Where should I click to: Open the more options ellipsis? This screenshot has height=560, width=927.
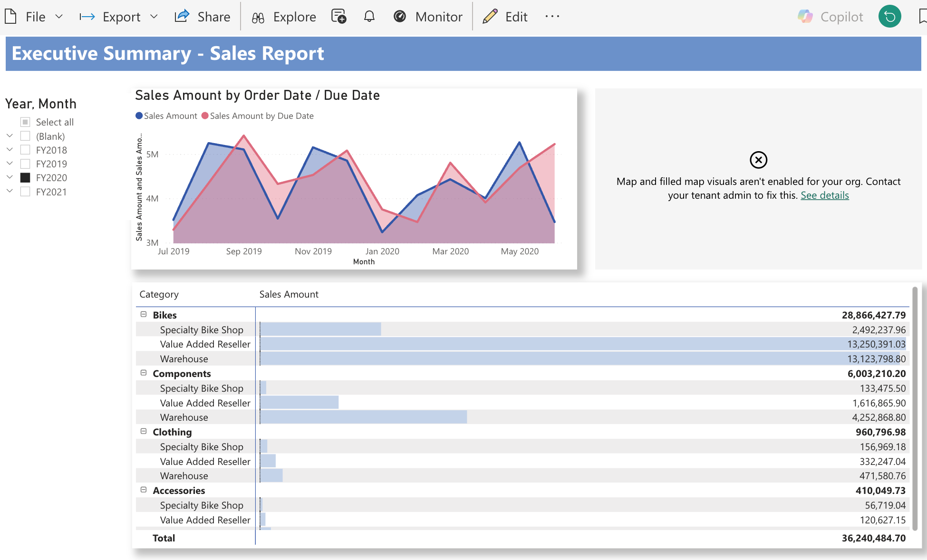pos(552,17)
